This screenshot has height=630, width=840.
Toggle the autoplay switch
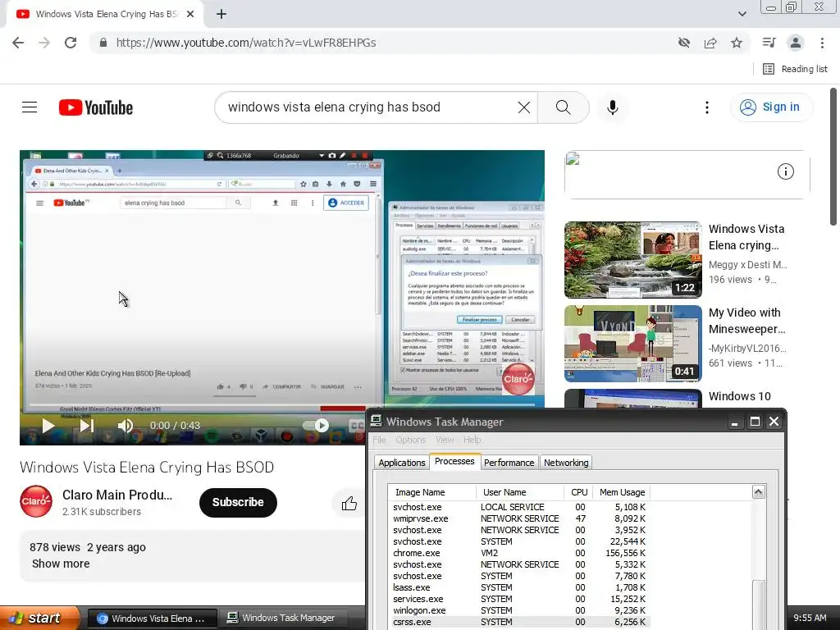click(316, 426)
